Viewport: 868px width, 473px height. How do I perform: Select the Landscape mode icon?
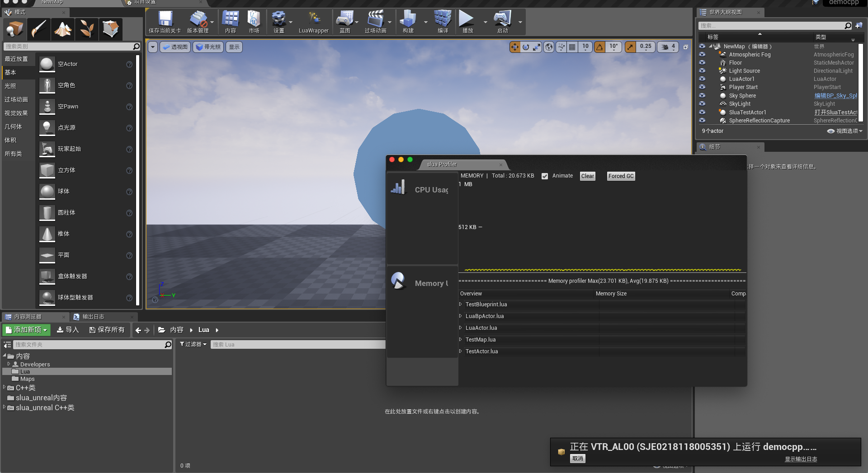[62, 29]
